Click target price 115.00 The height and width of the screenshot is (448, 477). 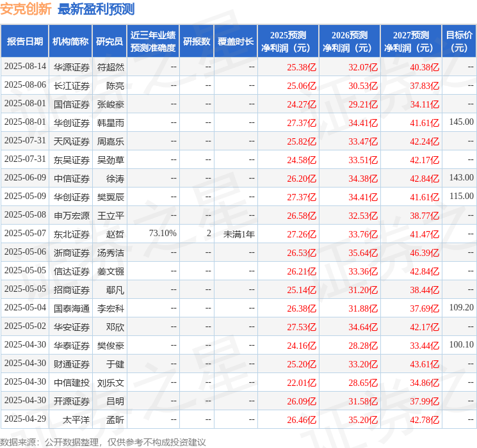pos(462,196)
